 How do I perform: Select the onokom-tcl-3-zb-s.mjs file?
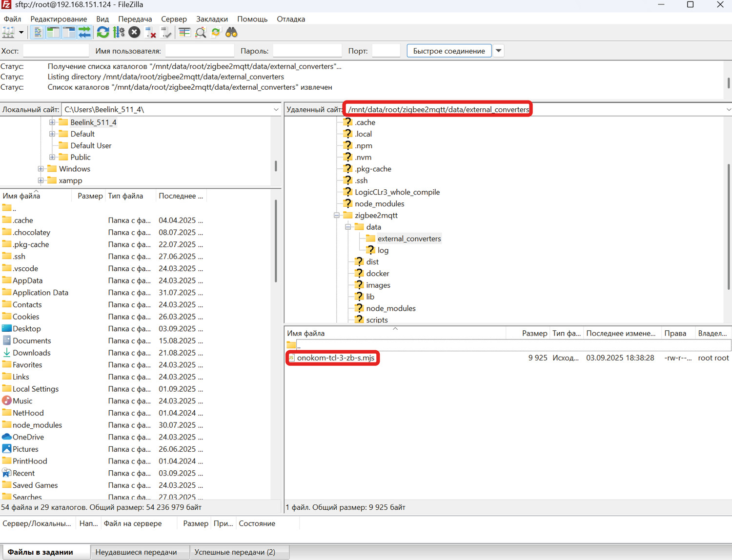[x=335, y=358]
